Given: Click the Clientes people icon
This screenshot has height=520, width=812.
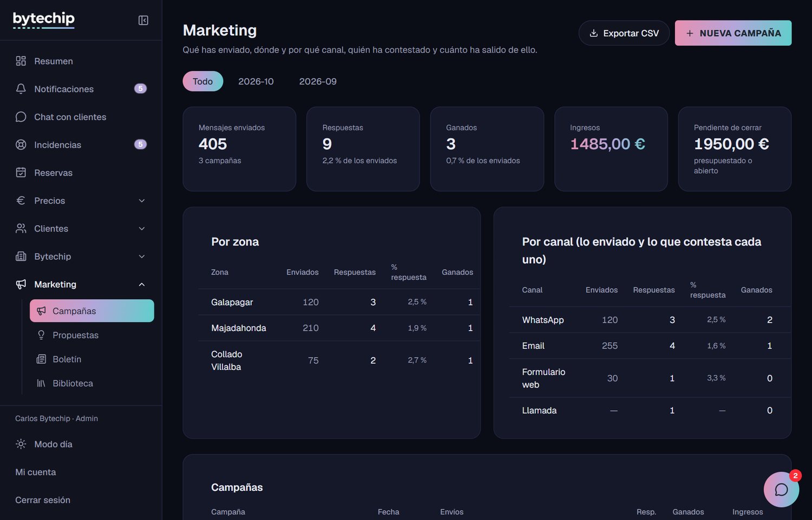Looking at the screenshot, I should point(21,228).
